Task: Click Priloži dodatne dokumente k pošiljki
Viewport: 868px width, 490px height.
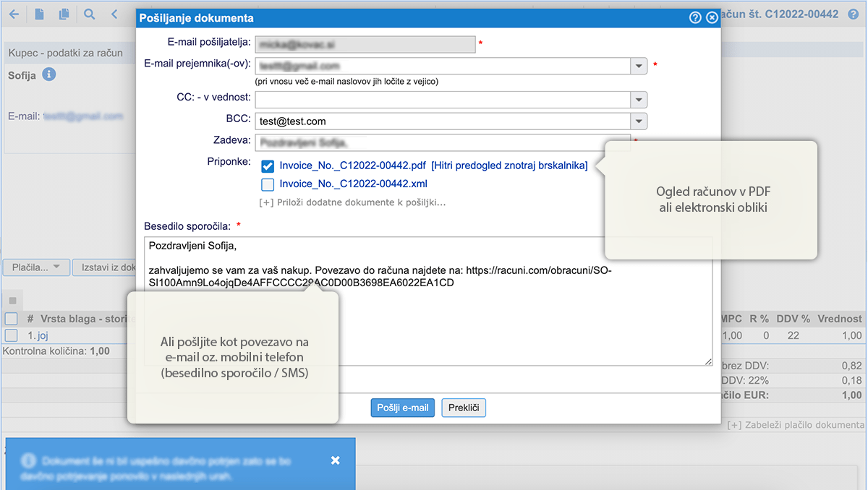Action: [x=352, y=202]
